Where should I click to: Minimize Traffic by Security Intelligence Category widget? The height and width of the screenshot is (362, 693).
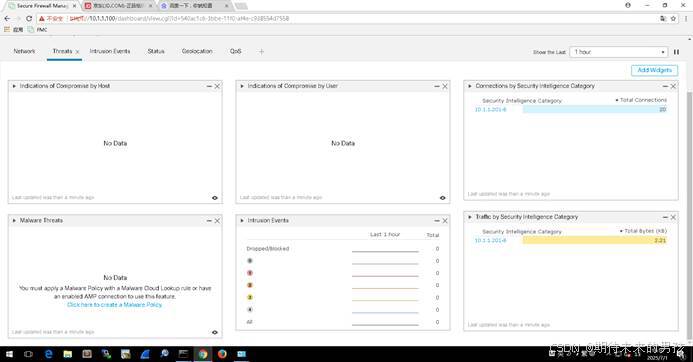point(665,217)
